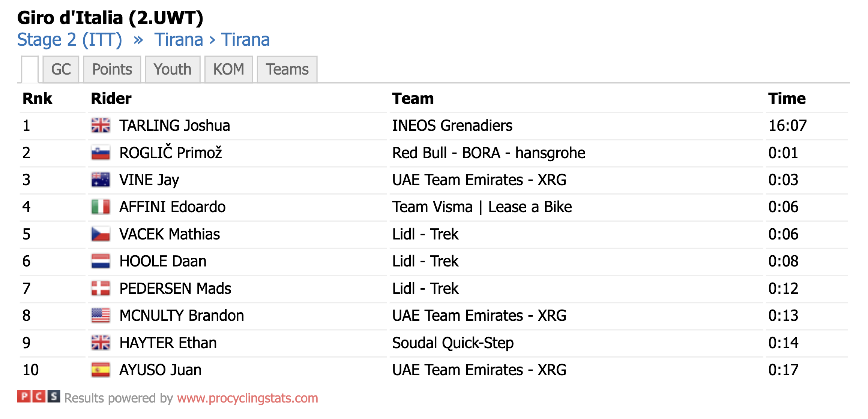The height and width of the screenshot is (419, 868).
Task: Click the Danish flag beside PEDERSEN Mads
Action: (101, 288)
